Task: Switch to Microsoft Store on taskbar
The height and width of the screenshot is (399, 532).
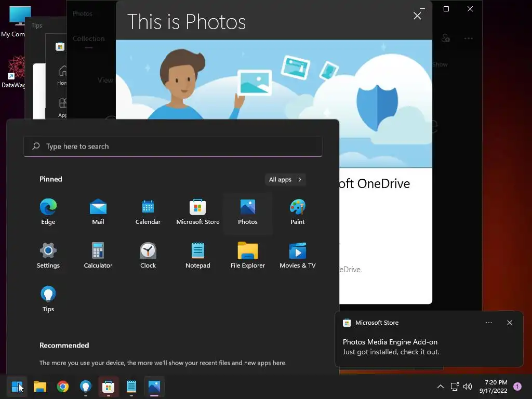Action: (x=108, y=387)
